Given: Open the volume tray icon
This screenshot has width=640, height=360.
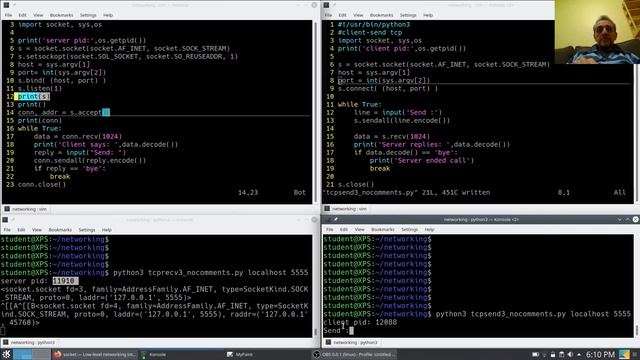Looking at the screenshot, I should [x=570, y=354].
